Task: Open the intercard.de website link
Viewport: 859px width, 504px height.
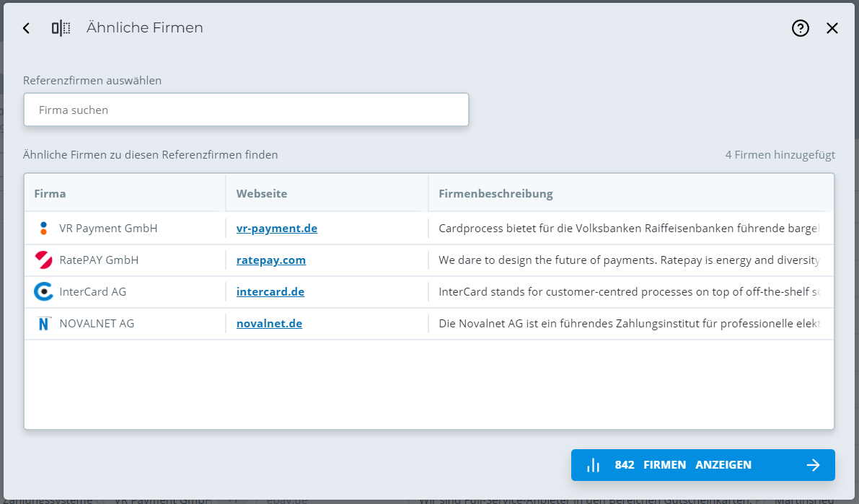Action: [270, 292]
